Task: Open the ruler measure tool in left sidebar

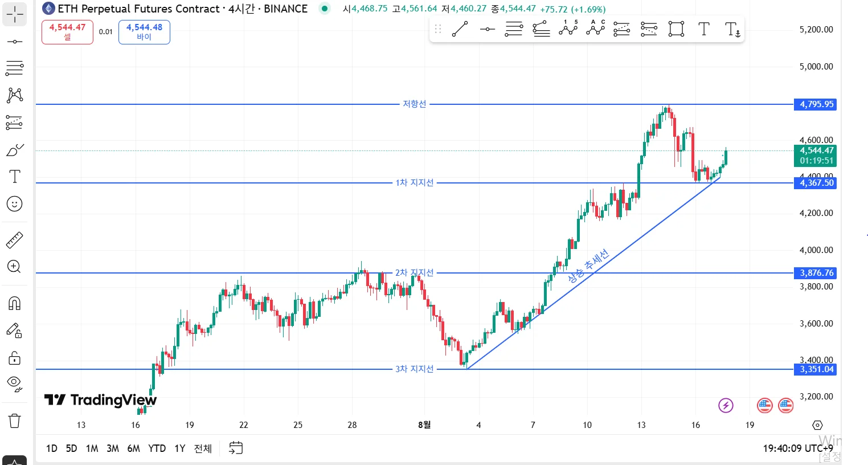Action: pos(14,240)
